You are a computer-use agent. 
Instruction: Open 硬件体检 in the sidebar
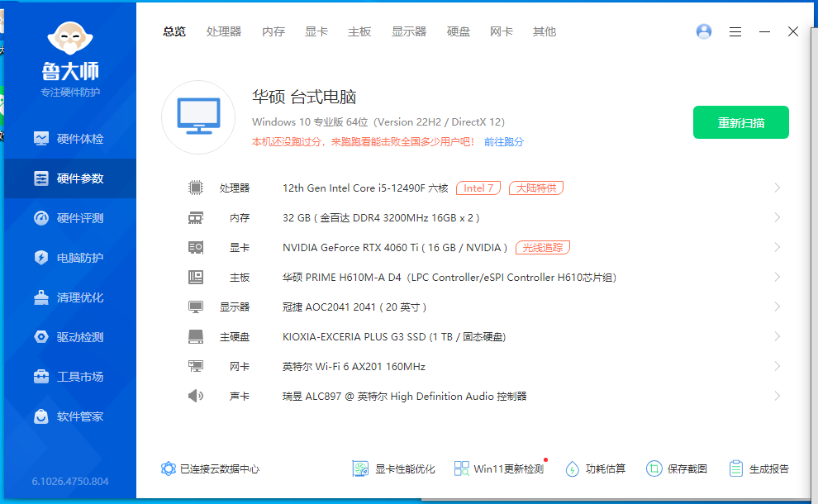(69, 139)
